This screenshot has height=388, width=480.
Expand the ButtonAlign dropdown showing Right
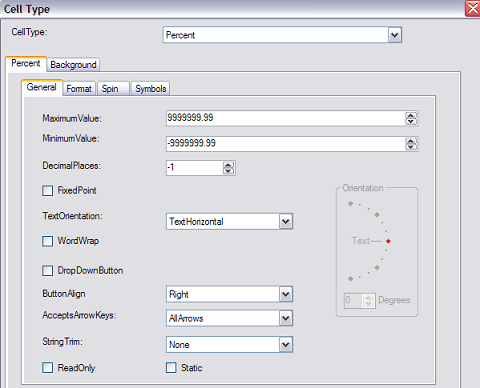pos(229,294)
